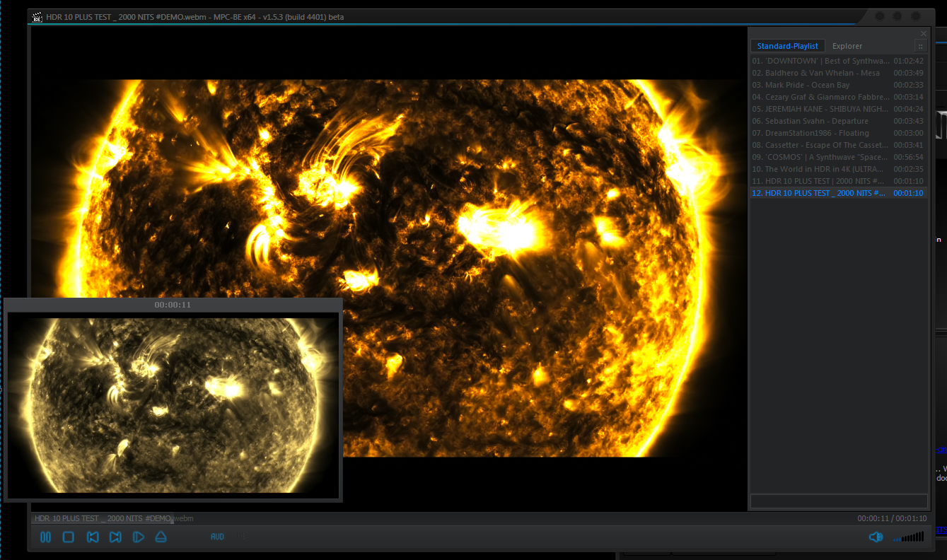947x560 pixels.
Task: Click the 01:02:42 duration in the playlist
Action: click(x=908, y=61)
